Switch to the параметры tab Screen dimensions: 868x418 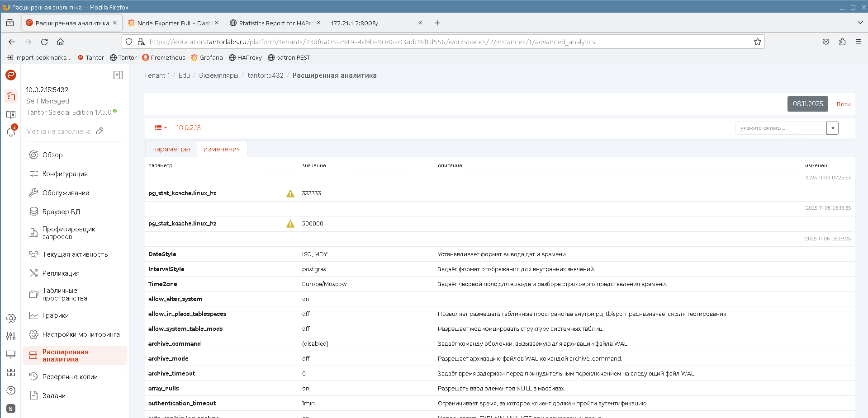click(x=171, y=149)
